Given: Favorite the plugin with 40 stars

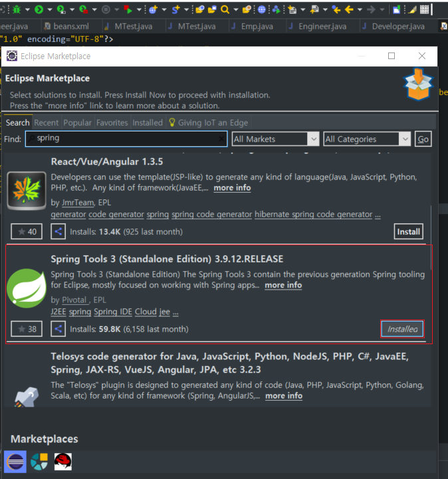Looking at the screenshot, I should point(27,232).
